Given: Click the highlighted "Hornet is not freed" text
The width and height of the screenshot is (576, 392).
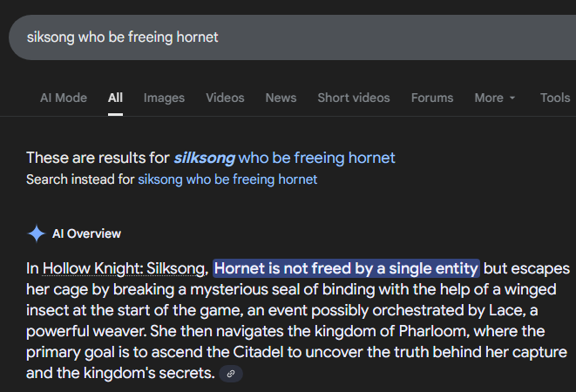Looking at the screenshot, I should point(346,267).
